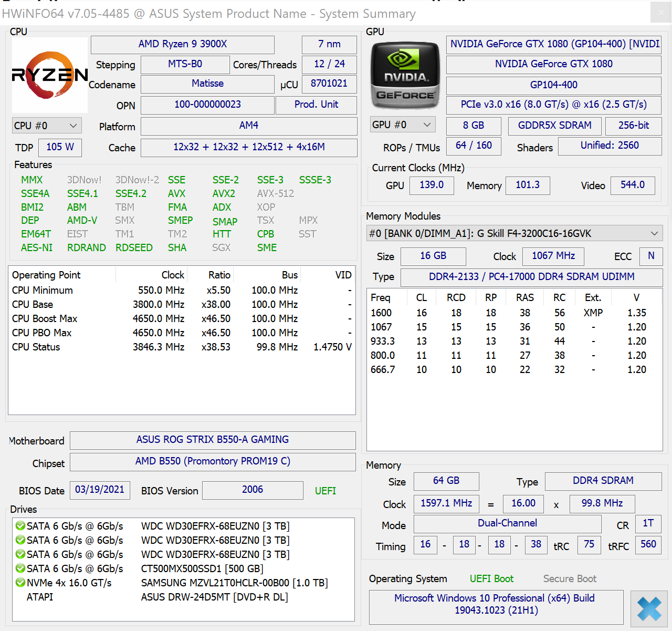Click the GPU memory clock value 101.3
Screen dimensions: 672x631
point(528,185)
